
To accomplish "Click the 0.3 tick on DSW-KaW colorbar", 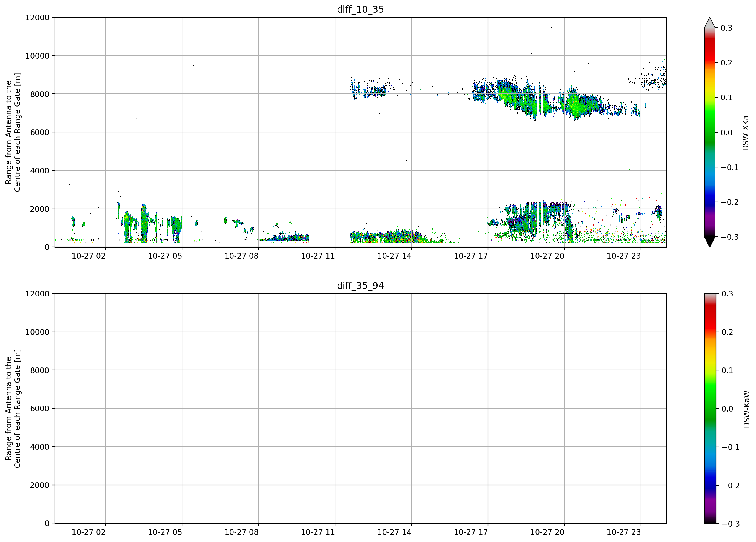I will coord(727,294).
